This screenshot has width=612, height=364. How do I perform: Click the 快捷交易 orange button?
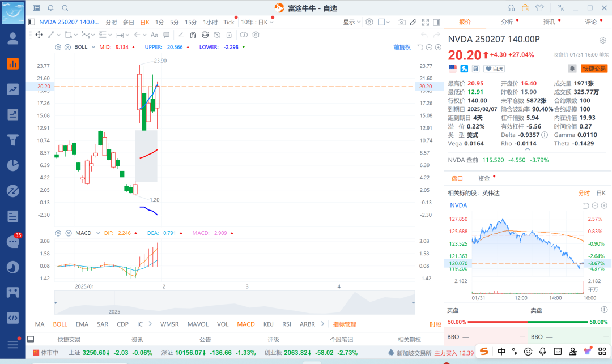(x=594, y=68)
